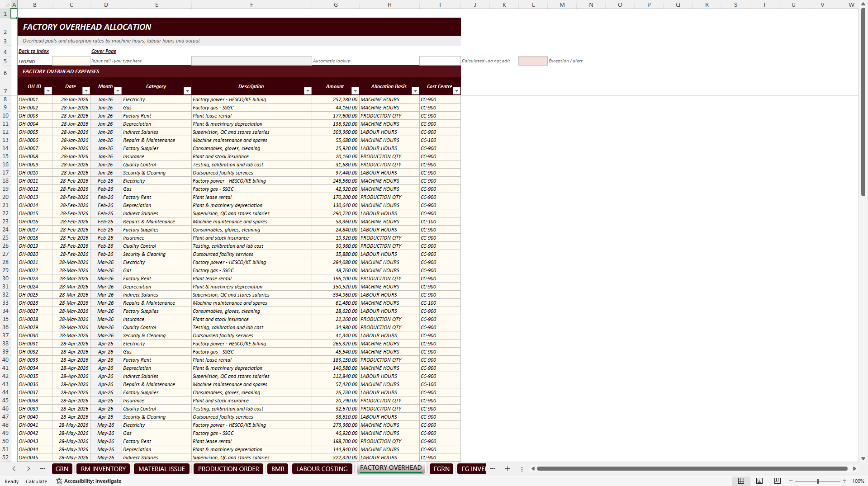
Task: Click the previous sheet navigation arrow
Action: pyautogui.click(x=14, y=469)
